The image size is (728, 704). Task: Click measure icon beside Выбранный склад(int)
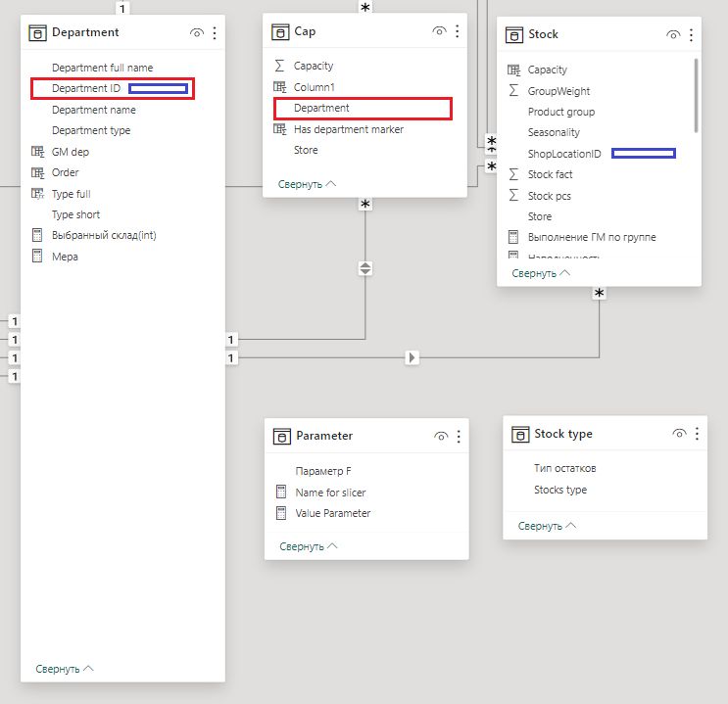click(37, 235)
